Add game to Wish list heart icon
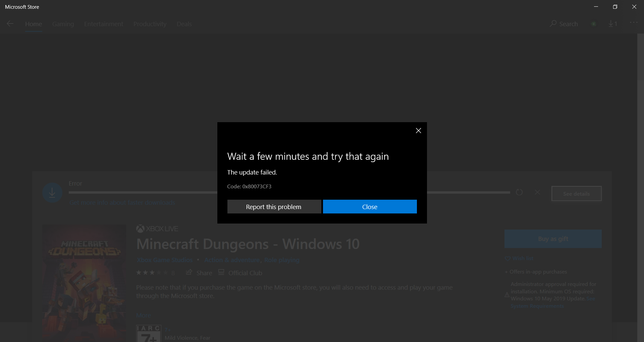644x342 pixels. tap(507, 258)
